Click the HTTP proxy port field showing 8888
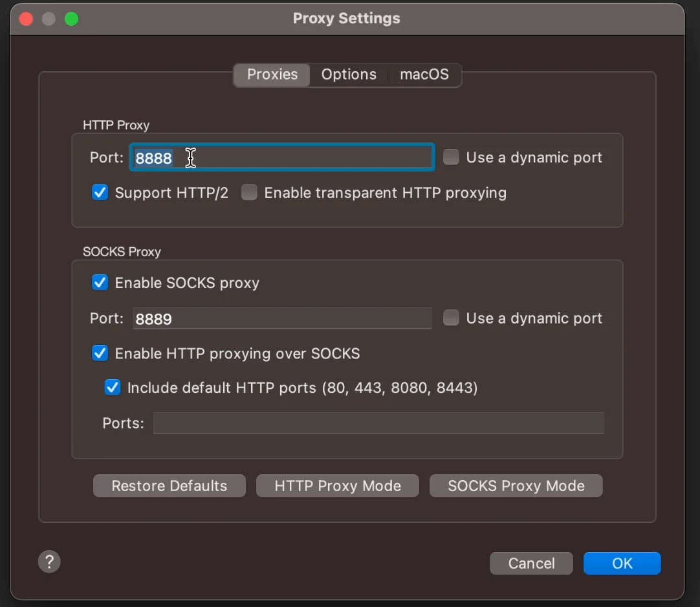 click(281, 157)
